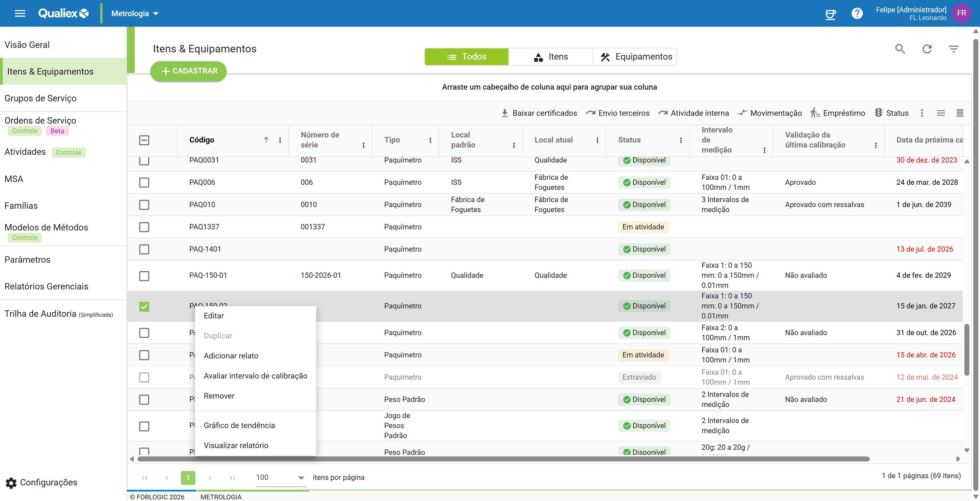Check the PAQ1337 row checkbox
This screenshot has height=501, width=980.
144,227
